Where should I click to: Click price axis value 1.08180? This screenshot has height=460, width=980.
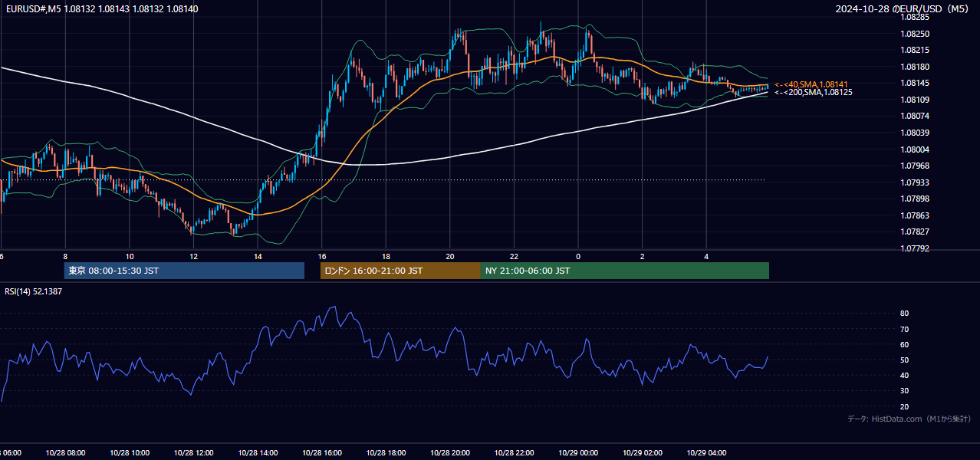point(916,67)
